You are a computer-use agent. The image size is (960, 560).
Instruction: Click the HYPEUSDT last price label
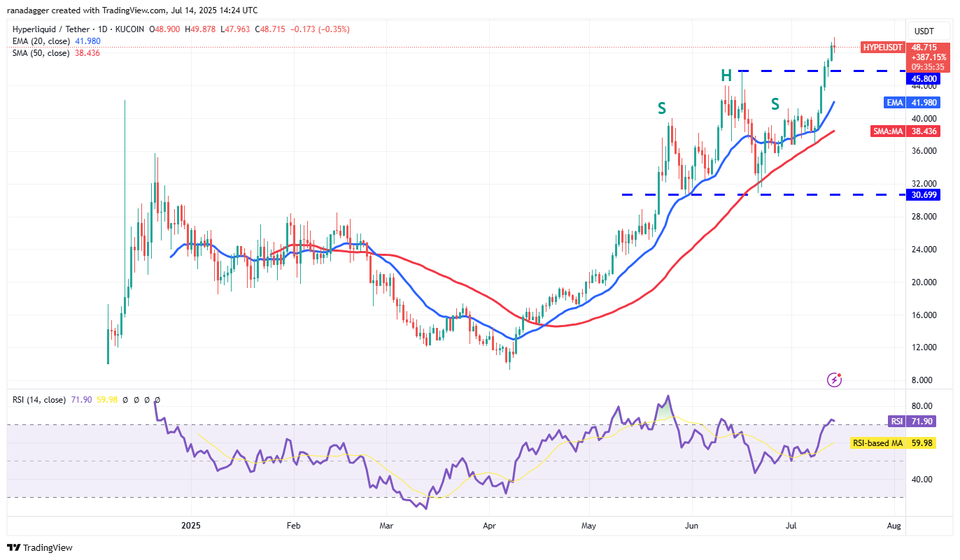(882, 47)
